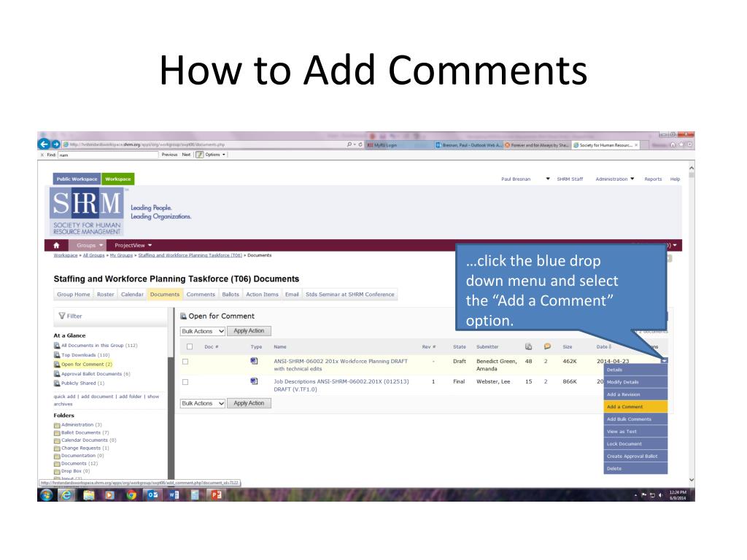Open the Find bar Options dropdown
Viewport: 747px width, 560px height.
point(215,155)
